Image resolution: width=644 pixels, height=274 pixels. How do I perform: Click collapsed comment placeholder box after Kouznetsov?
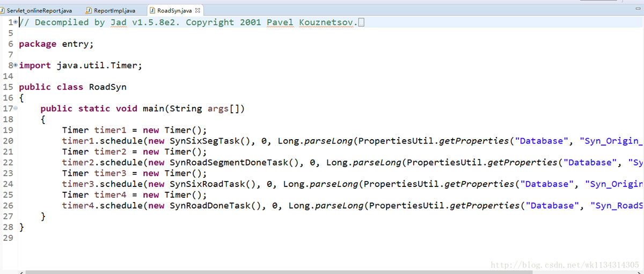(x=361, y=23)
